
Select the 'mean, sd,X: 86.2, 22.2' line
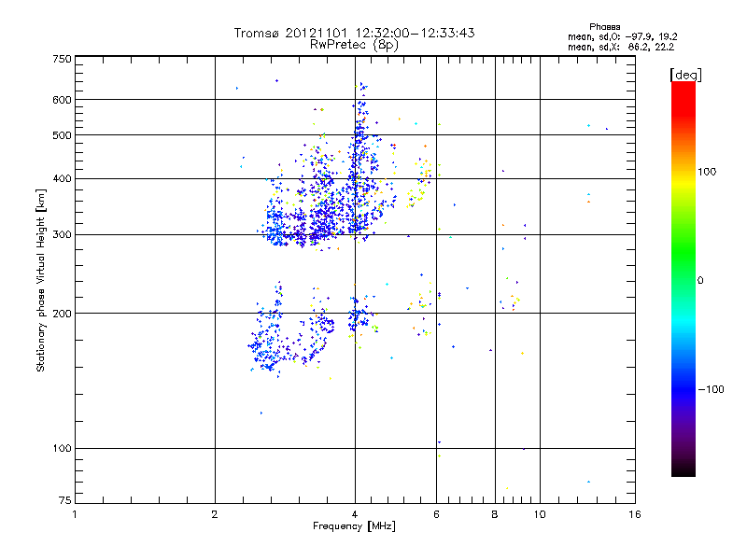(x=621, y=48)
